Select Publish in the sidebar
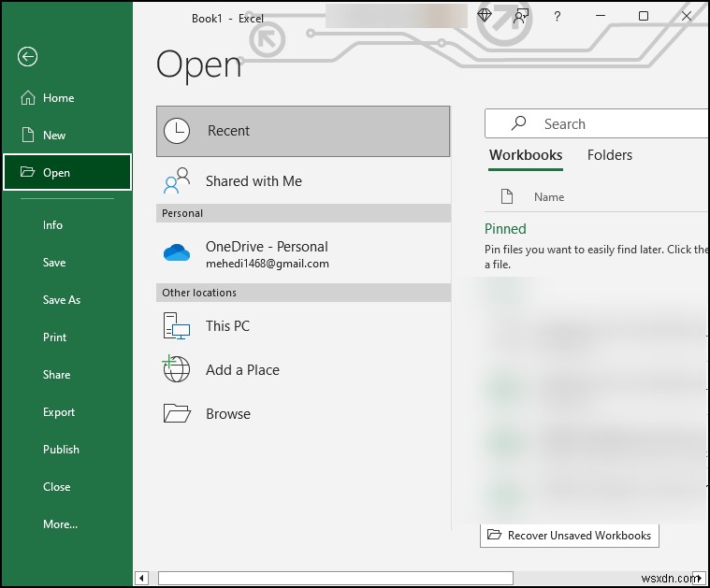 67,450
